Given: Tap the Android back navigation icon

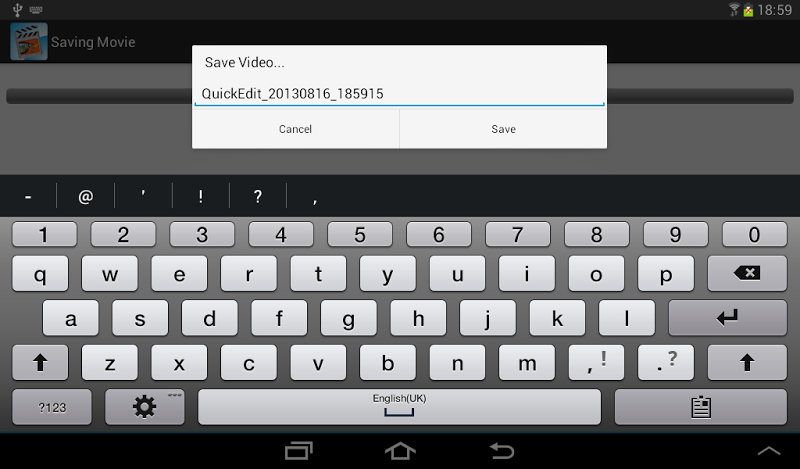Looking at the screenshot, I should (x=502, y=451).
